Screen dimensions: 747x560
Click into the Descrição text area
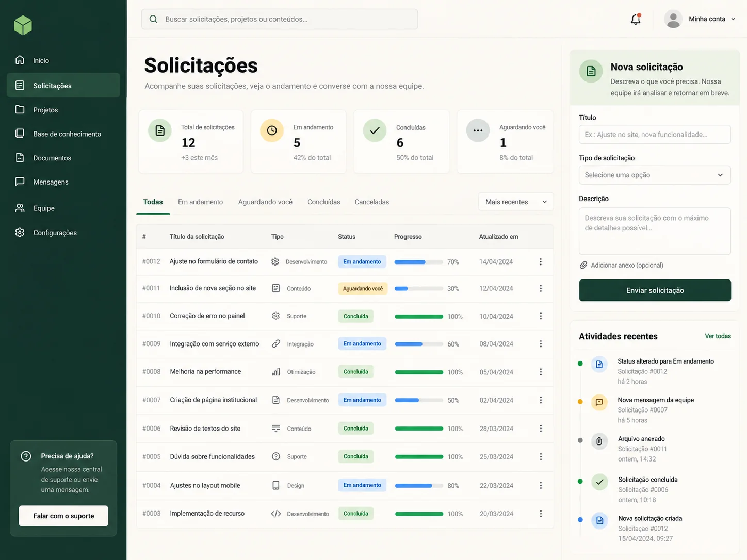[655, 231]
